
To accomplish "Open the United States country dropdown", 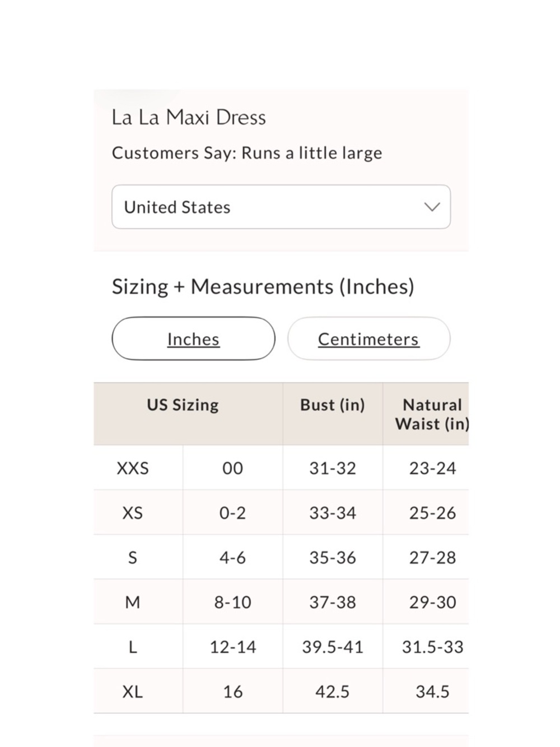I will [x=280, y=207].
